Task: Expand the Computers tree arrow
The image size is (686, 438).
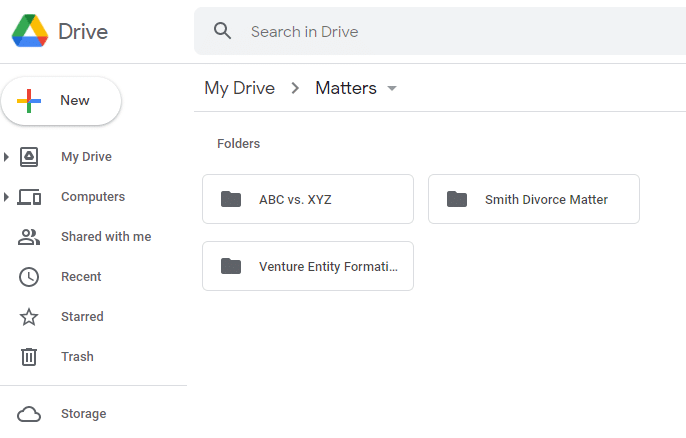Action: [6, 197]
